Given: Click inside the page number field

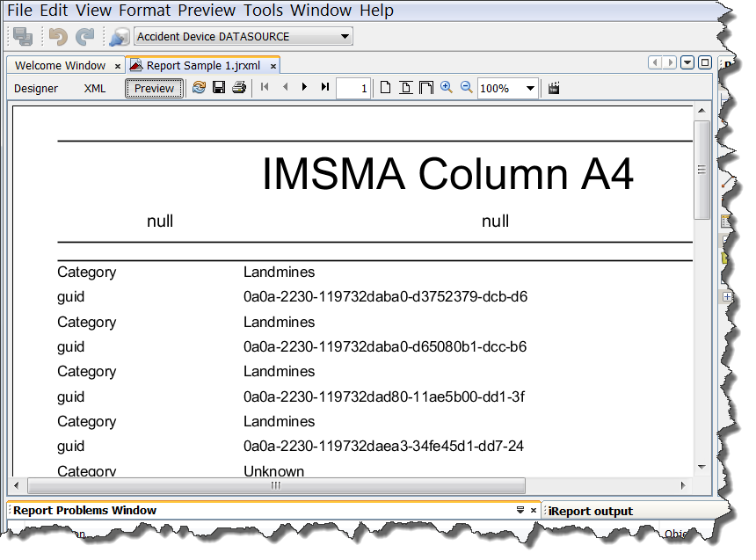Looking at the screenshot, I should tap(353, 87).
